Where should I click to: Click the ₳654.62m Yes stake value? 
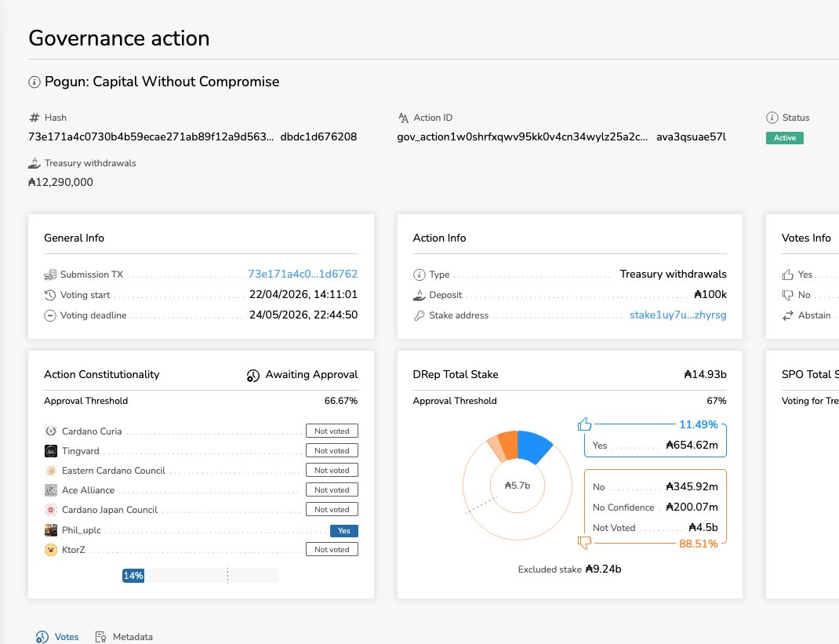[x=692, y=446]
